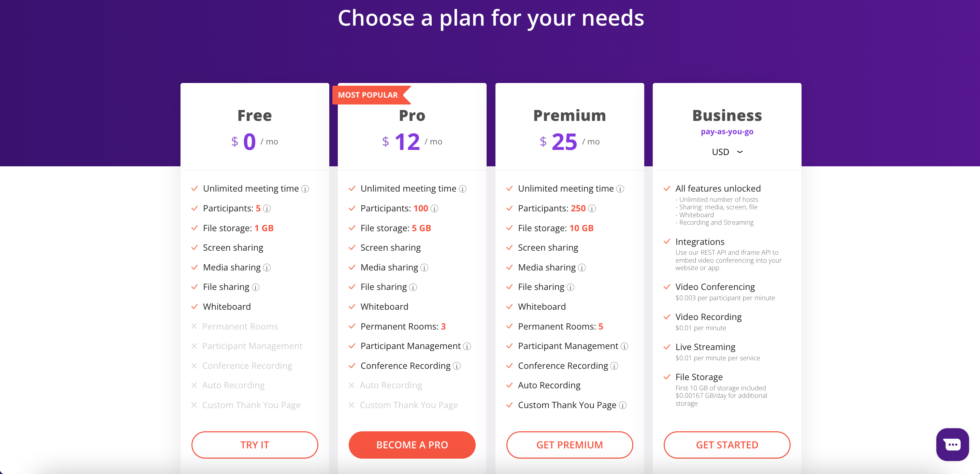The height and width of the screenshot is (474, 980).
Task: Open info tooltip for Pro Conference Recording
Action: pos(457,366)
